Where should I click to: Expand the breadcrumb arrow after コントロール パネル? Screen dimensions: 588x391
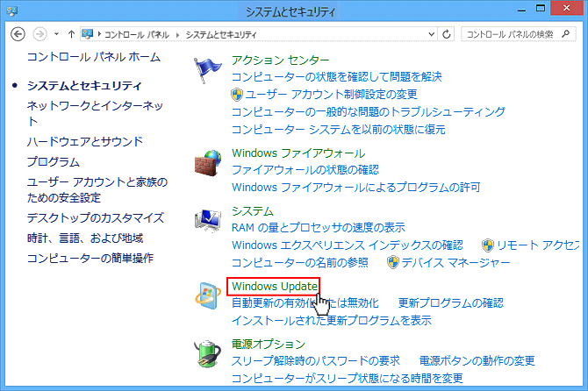pyautogui.click(x=177, y=35)
